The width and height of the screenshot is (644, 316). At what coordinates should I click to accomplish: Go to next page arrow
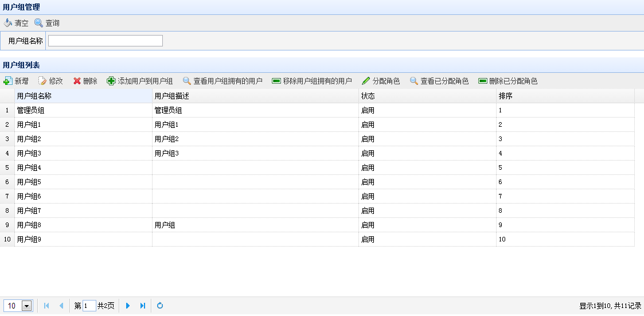pyautogui.click(x=128, y=306)
